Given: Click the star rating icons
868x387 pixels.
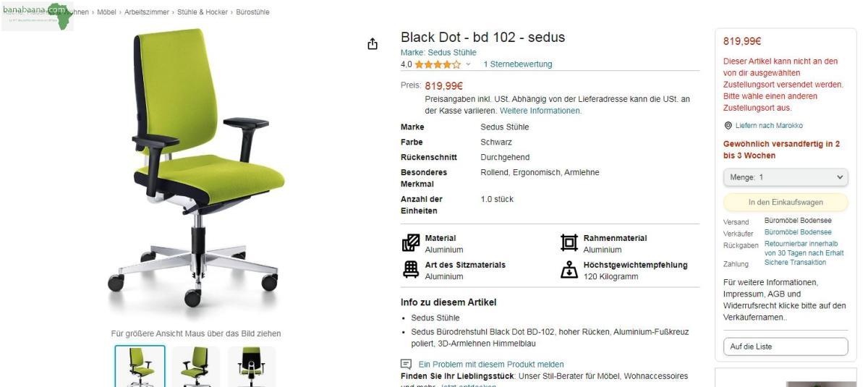Looking at the screenshot, I should (x=438, y=64).
